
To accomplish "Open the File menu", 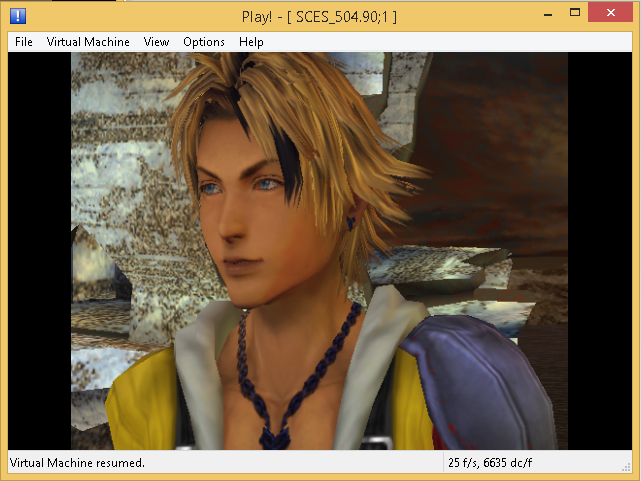I will [x=24, y=42].
